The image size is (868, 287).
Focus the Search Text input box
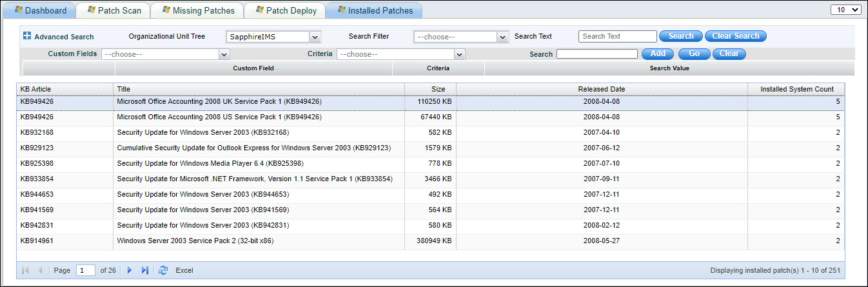tap(618, 36)
